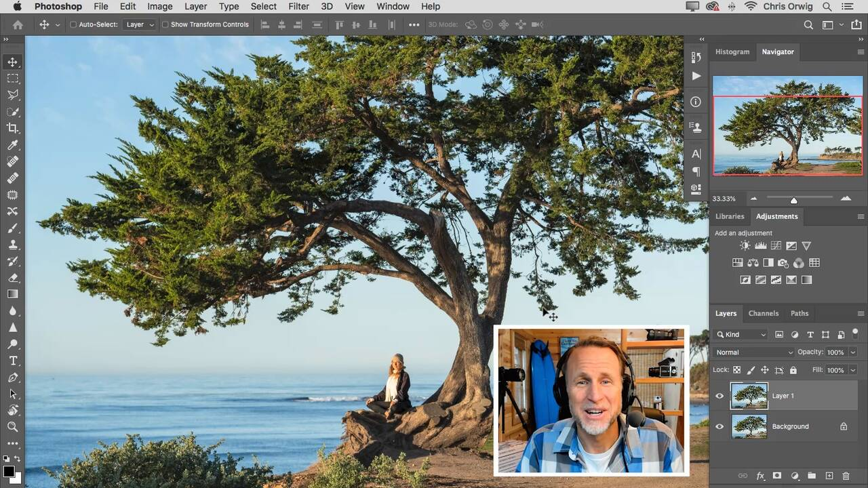The width and height of the screenshot is (868, 488).
Task: Select the Hand tool
Action: [x=12, y=410]
